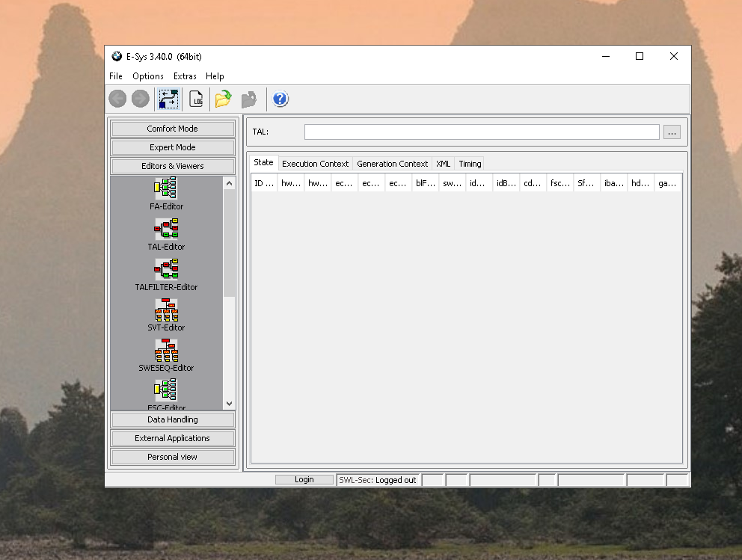Minimize the E-Sys window
Image resolution: width=742 pixels, height=560 pixels.
click(x=606, y=56)
